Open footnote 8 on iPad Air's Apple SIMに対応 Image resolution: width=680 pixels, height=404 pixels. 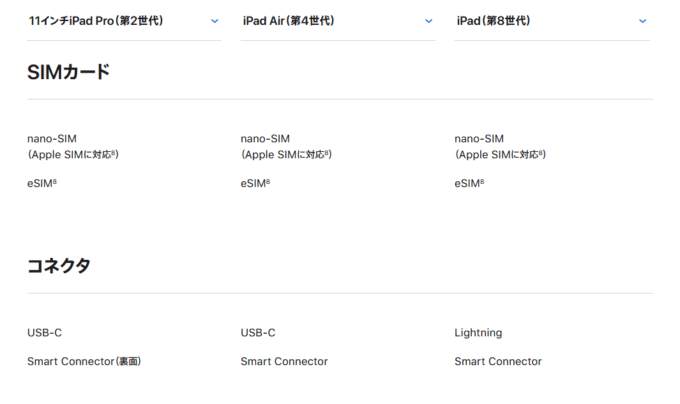(x=327, y=153)
